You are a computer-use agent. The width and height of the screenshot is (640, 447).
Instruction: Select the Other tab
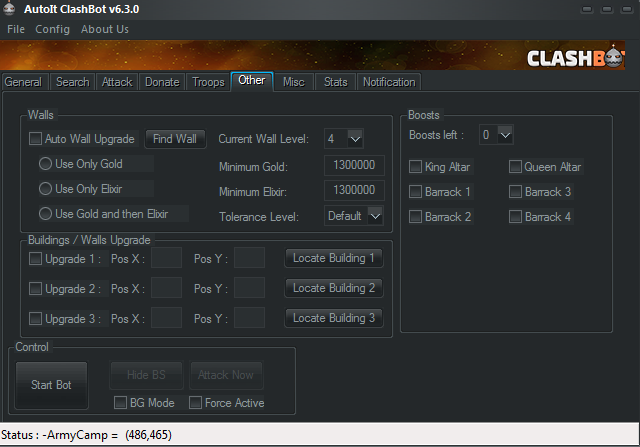point(252,81)
